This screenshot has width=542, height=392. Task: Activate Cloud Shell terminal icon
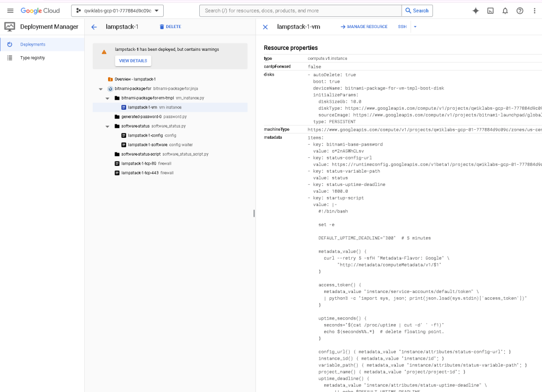tap(491, 11)
